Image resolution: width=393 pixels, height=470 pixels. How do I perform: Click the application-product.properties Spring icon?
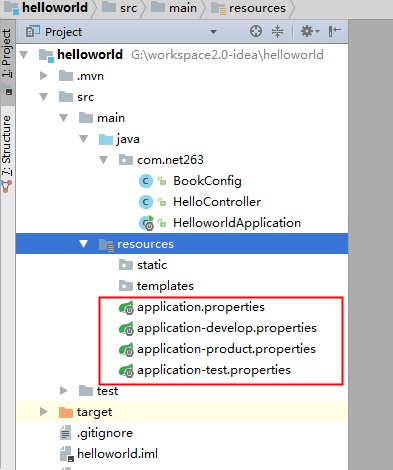point(127,349)
